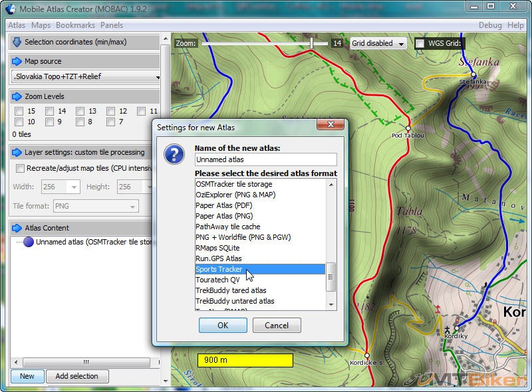Viewport: 532px width, 392px height.
Task: Collapse the Zoom Levels panel
Action: point(17,96)
